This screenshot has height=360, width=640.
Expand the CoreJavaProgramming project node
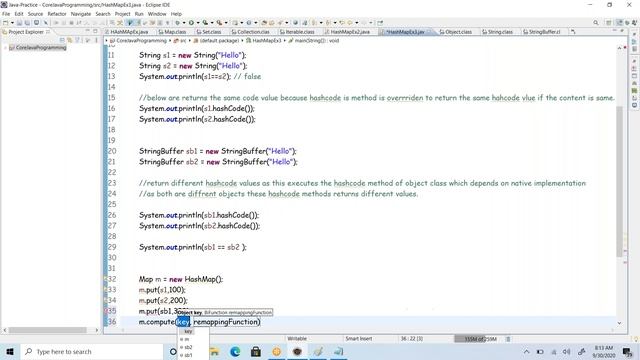coord(5,48)
